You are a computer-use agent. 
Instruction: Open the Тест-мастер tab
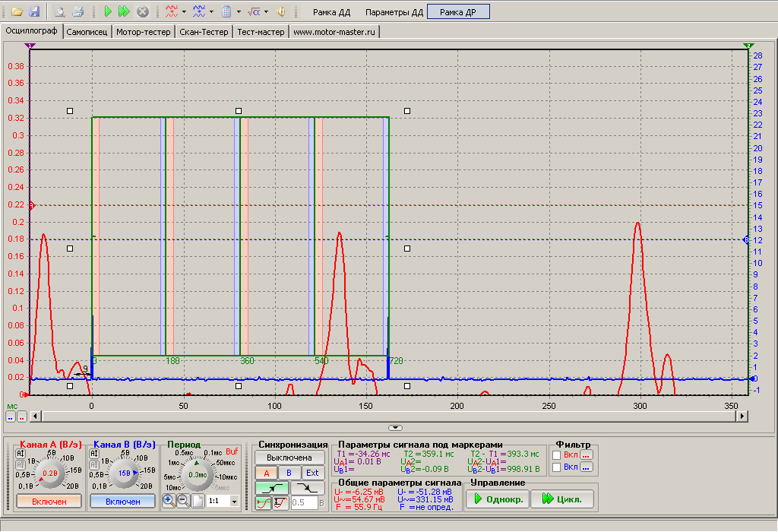tap(261, 32)
